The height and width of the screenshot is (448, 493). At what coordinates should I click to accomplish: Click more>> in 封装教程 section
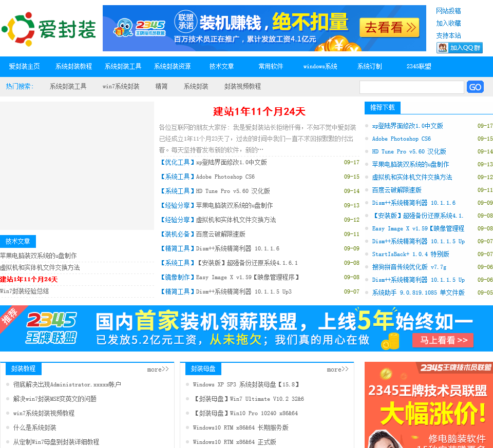[x=158, y=369]
